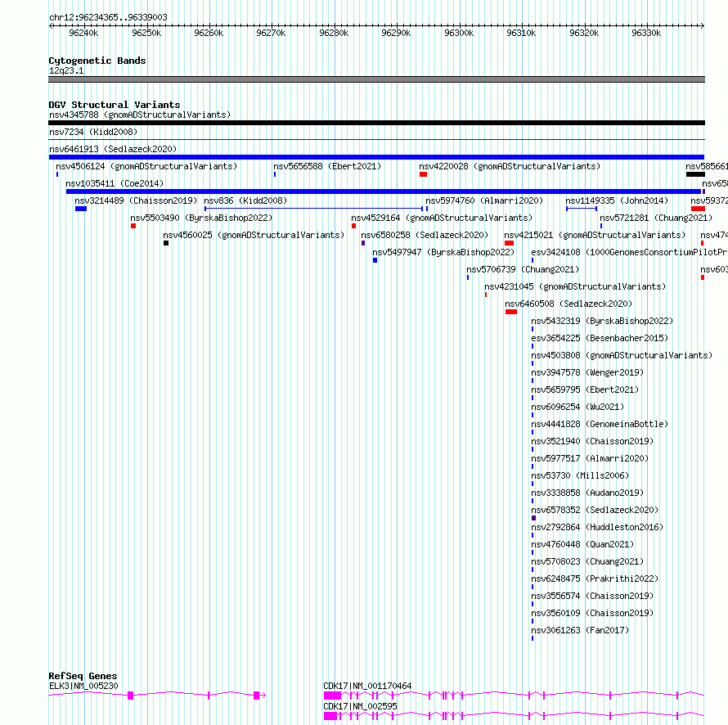Click the blue nsv5497947 ByrskaBishop2022 marker
728x725 pixels.
coord(375,260)
